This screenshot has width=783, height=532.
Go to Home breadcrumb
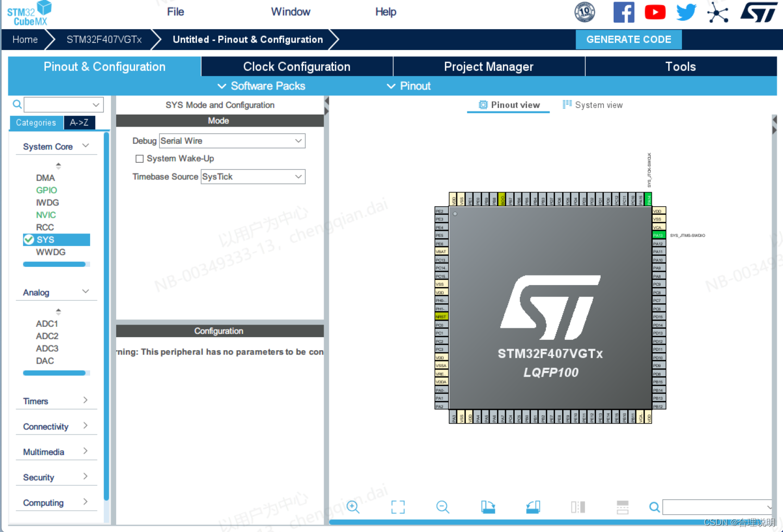tap(25, 40)
